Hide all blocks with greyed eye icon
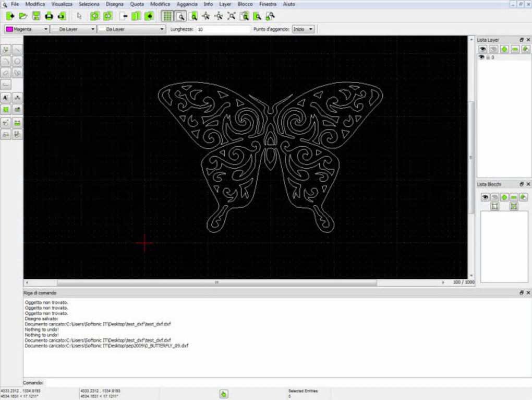 point(494,197)
